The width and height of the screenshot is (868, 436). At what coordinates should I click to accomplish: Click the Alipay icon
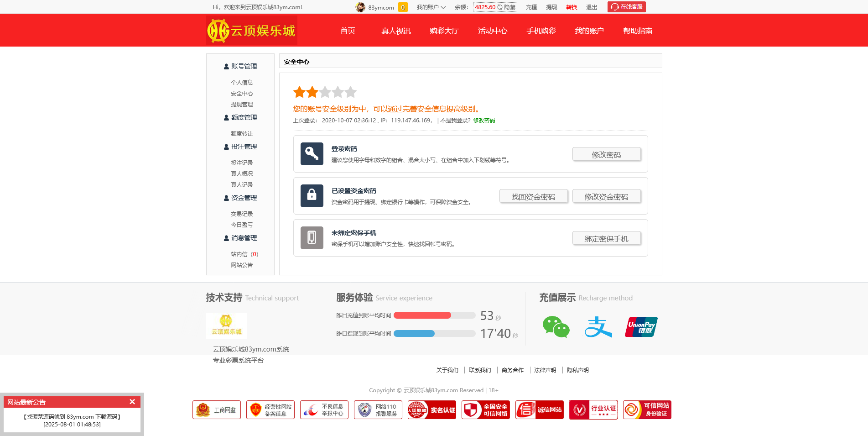click(x=598, y=327)
